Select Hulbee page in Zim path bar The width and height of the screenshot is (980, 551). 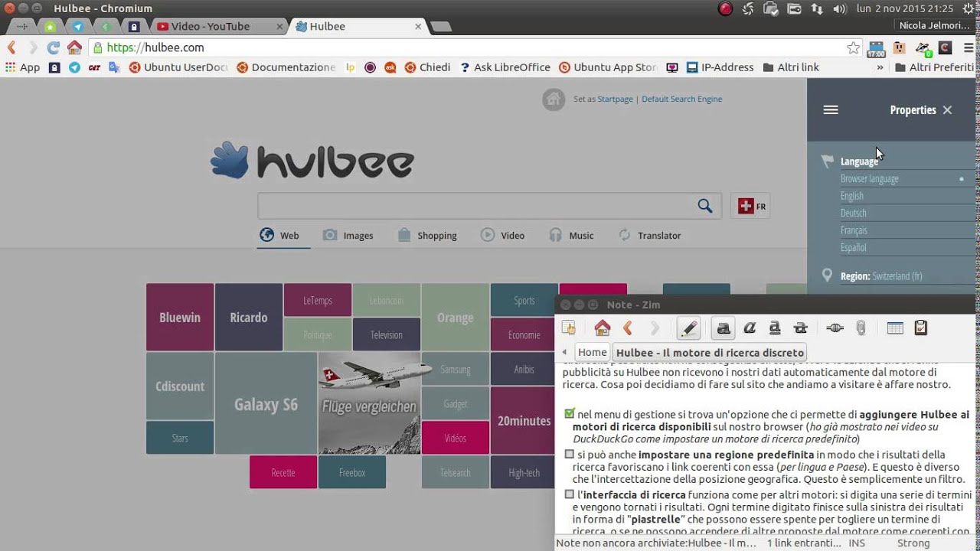(710, 353)
